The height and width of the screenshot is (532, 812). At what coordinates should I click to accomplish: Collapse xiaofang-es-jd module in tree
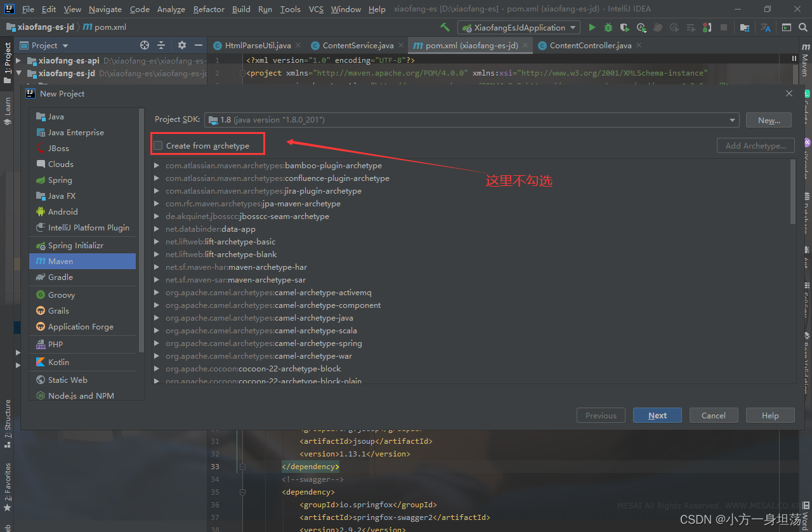click(18, 74)
